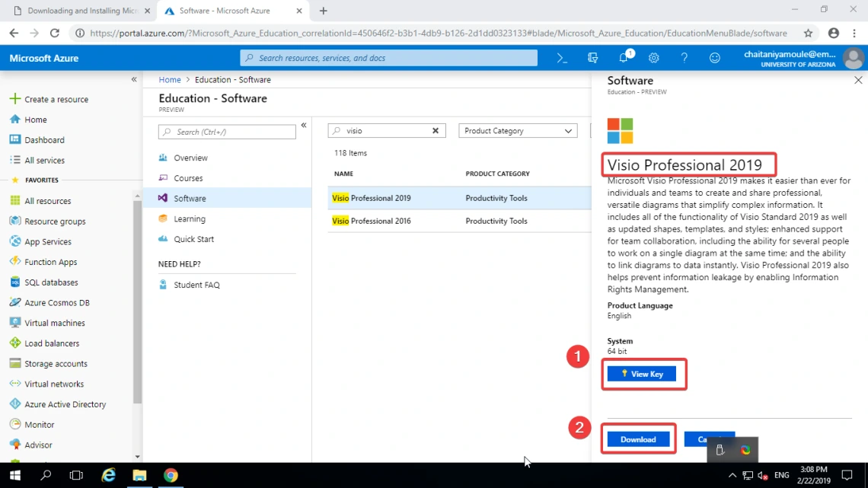This screenshot has height=488, width=868.
Task: Open help question mark icon
Action: point(685,58)
